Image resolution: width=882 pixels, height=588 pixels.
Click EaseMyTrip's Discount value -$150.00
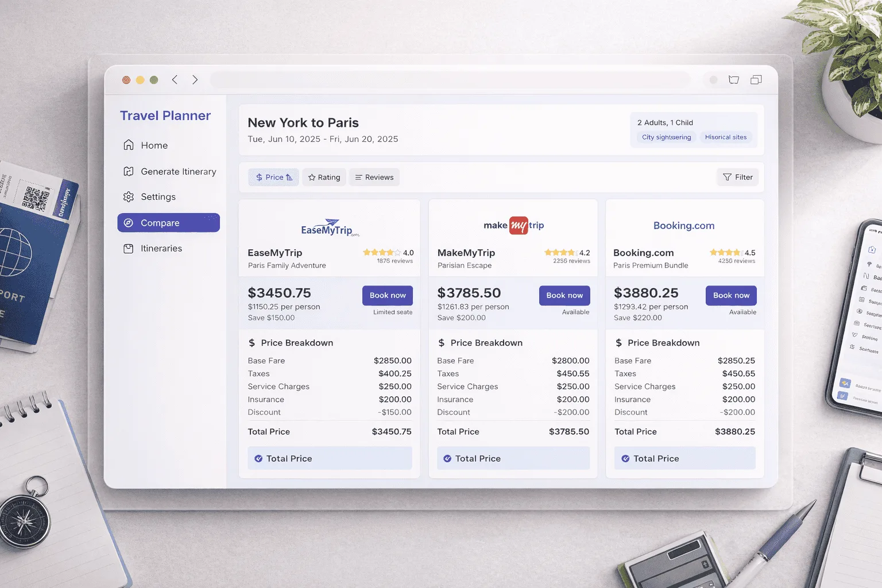[x=394, y=412]
